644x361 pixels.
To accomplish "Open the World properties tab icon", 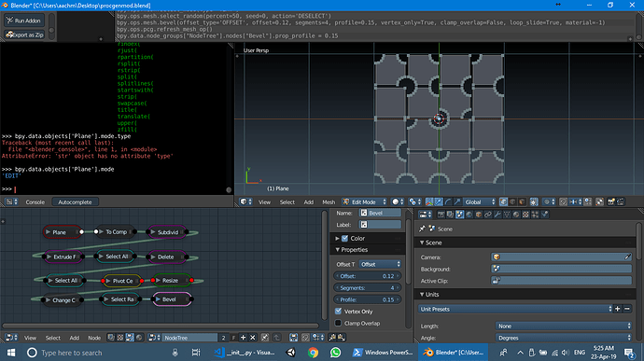I will 469,215.
